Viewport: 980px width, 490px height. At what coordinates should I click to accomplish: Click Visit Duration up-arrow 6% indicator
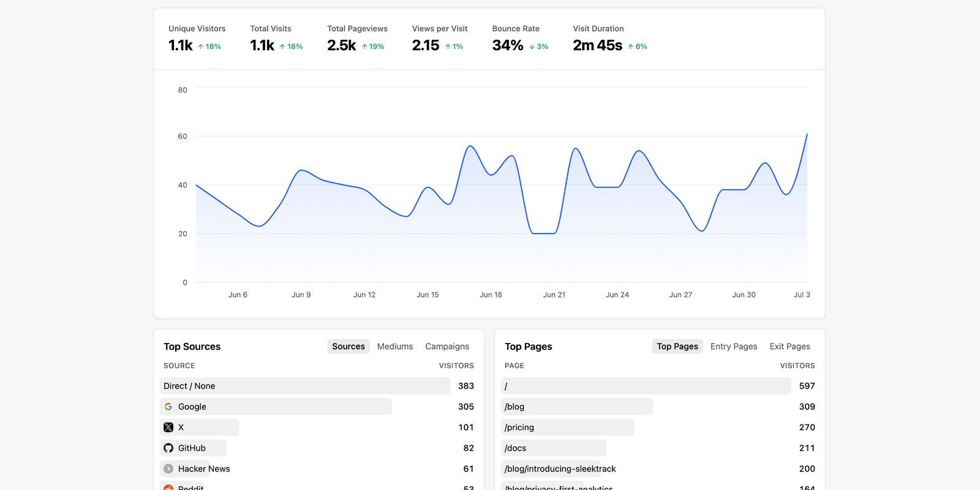tap(638, 47)
